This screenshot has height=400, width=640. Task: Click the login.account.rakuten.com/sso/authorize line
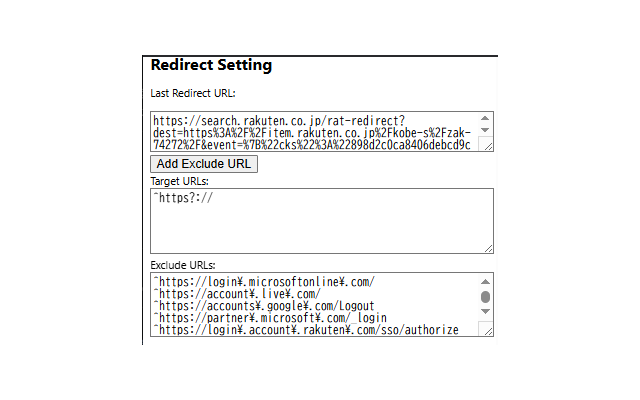(x=305, y=330)
